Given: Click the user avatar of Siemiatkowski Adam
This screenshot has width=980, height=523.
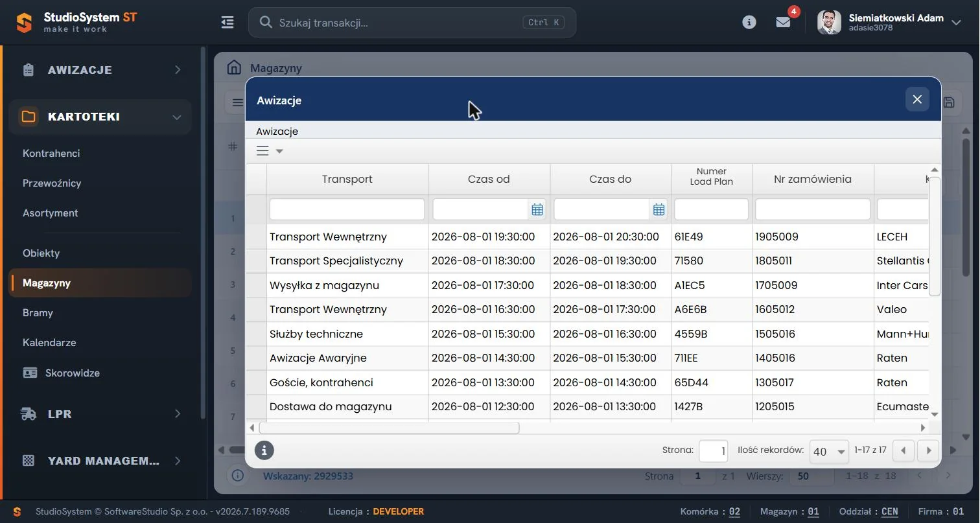Looking at the screenshot, I should (829, 23).
